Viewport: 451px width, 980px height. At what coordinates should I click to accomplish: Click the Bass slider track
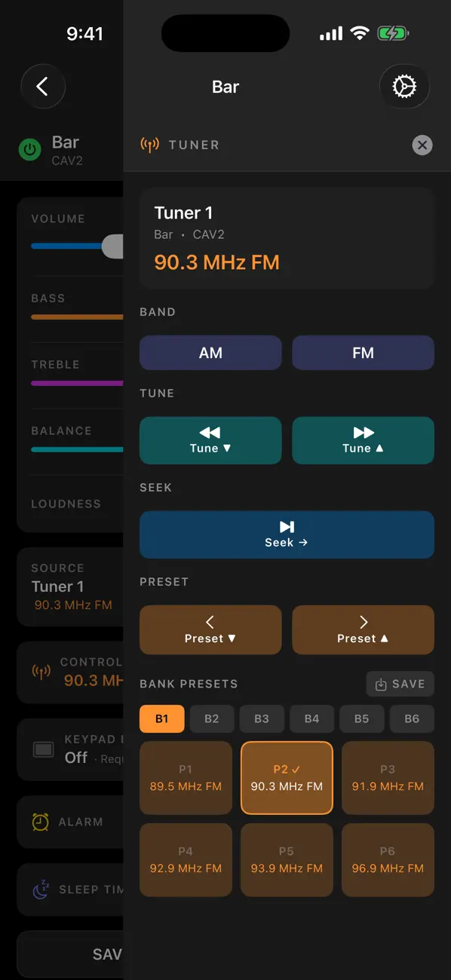click(x=77, y=317)
